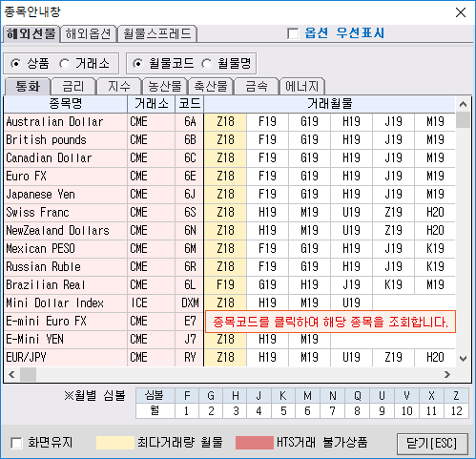The height and width of the screenshot is (459, 476).
Task: Select F19 for British pounds
Action: point(267,140)
